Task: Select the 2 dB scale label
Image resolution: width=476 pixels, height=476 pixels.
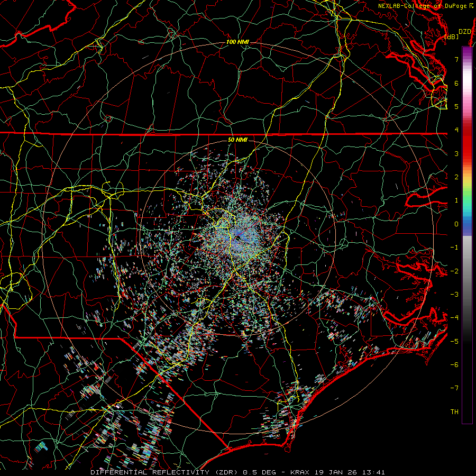Action: pyautogui.click(x=456, y=177)
